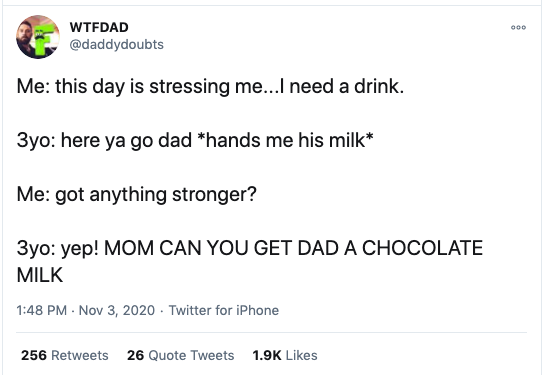542x375 pixels.
Task: Click the number 26 beside Quote Tweets
Action: (135, 355)
